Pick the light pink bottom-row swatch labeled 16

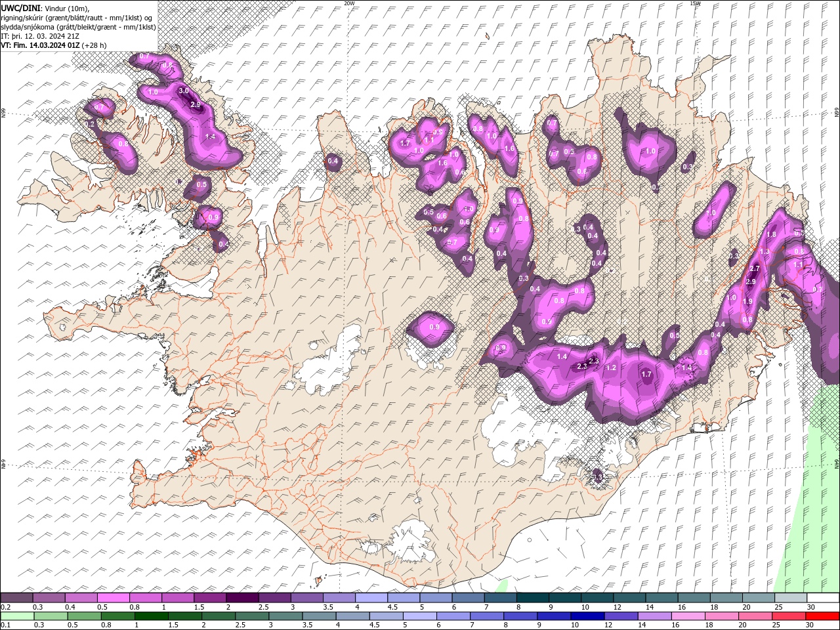(x=688, y=616)
